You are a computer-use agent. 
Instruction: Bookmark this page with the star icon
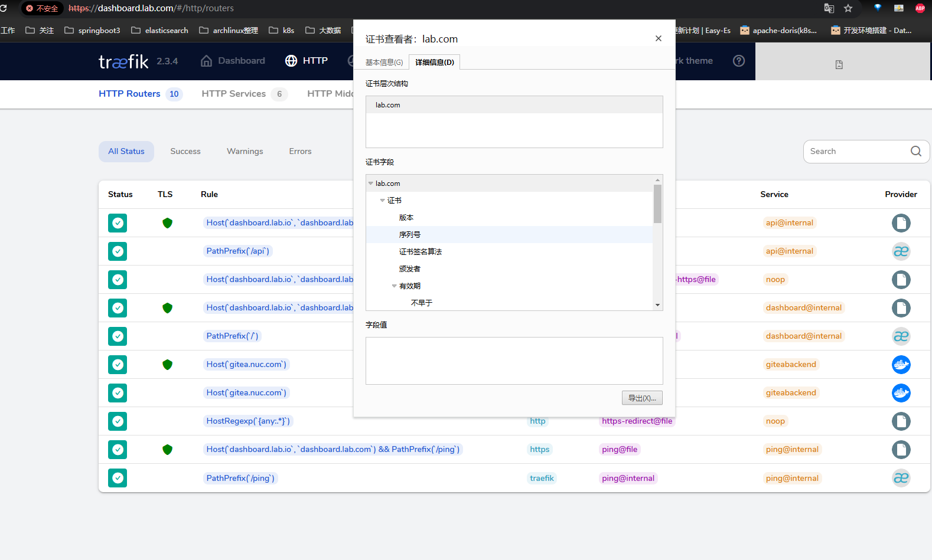[848, 8]
